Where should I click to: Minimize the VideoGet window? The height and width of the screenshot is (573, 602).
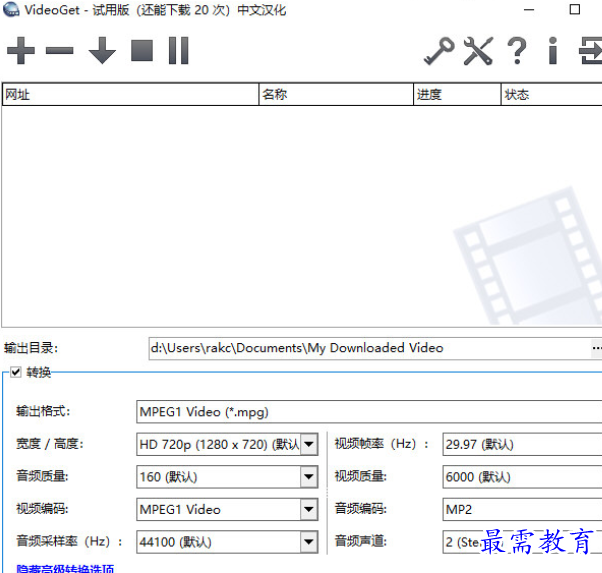pyautogui.click(x=529, y=10)
